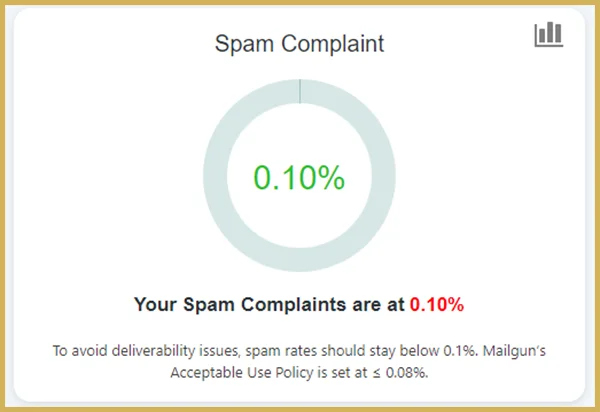
Task: Click the 'Your Spam Complaints are at' heading
Action: 269,305
